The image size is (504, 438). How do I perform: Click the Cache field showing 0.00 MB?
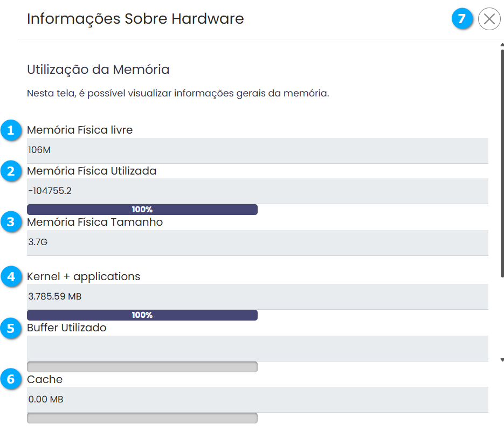[x=257, y=400]
